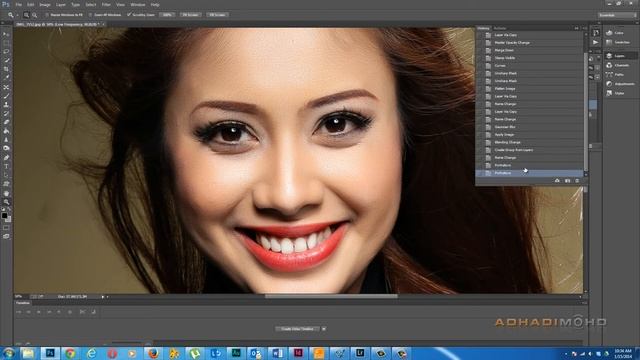
Task: Create new document from current state
Action: 557,180
